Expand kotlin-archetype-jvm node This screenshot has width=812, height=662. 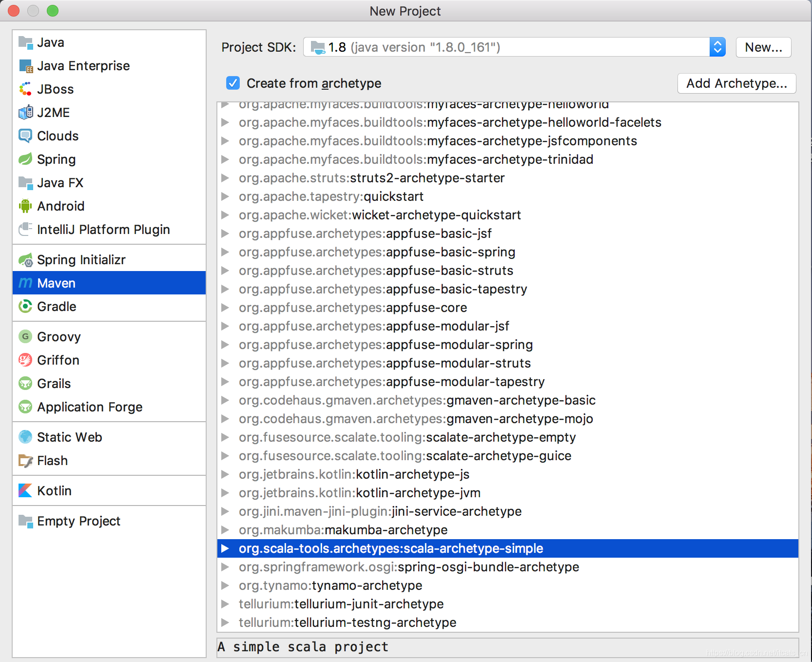pyautogui.click(x=225, y=493)
